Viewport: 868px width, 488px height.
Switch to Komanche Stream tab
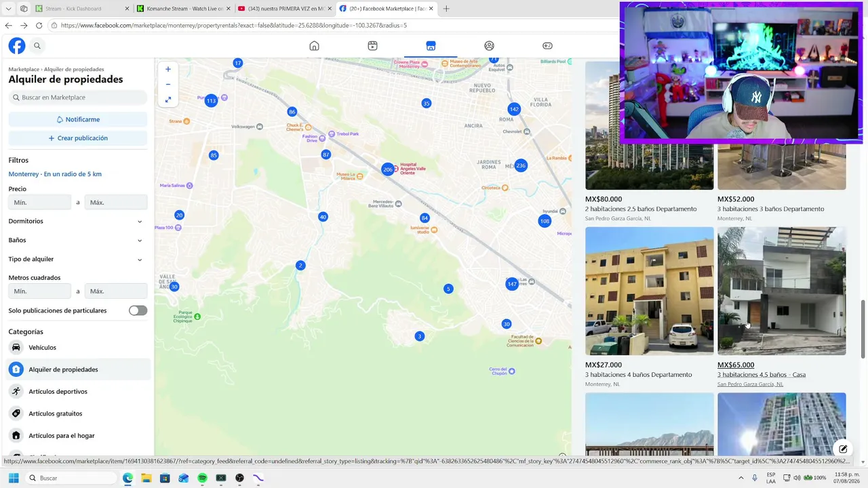pos(182,9)
